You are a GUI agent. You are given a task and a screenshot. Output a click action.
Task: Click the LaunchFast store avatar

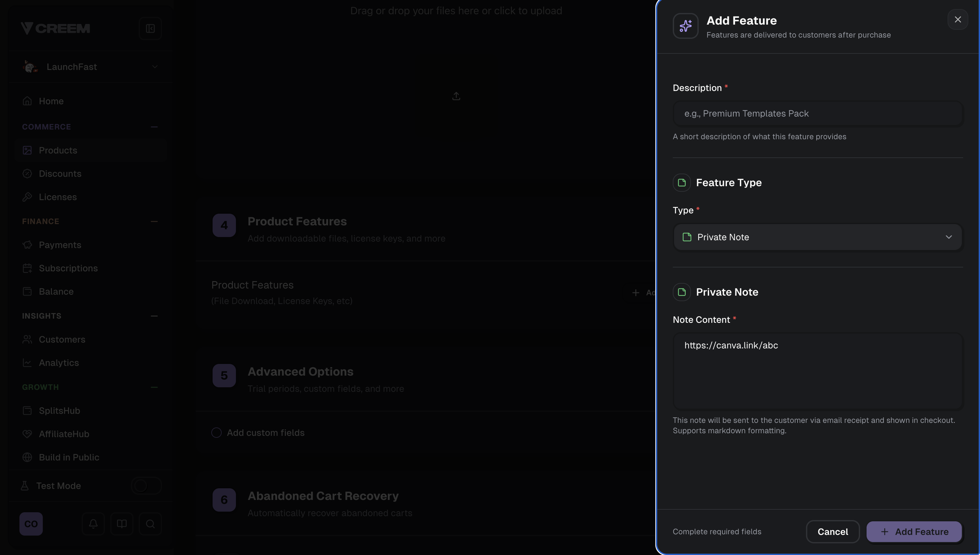pyautogui.click(x=30, y=67)
